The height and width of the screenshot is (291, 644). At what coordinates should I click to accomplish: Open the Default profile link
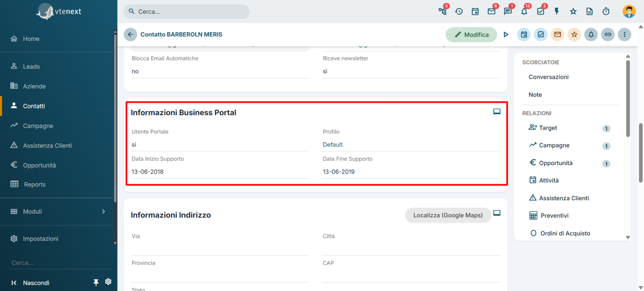click(x=333, y=145)
